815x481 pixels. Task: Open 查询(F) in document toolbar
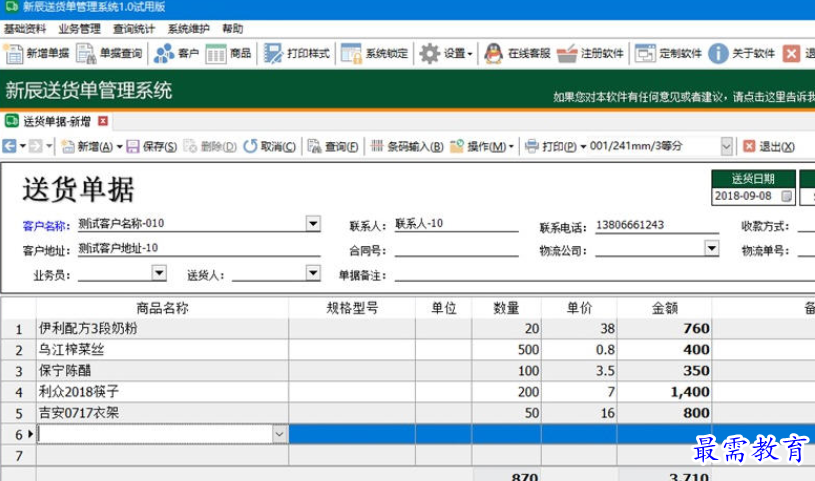tap(333, 147)
